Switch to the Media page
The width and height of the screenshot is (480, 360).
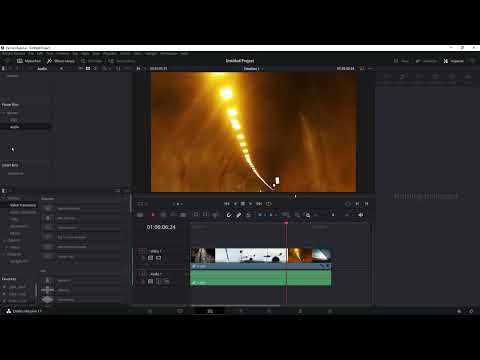150,311
